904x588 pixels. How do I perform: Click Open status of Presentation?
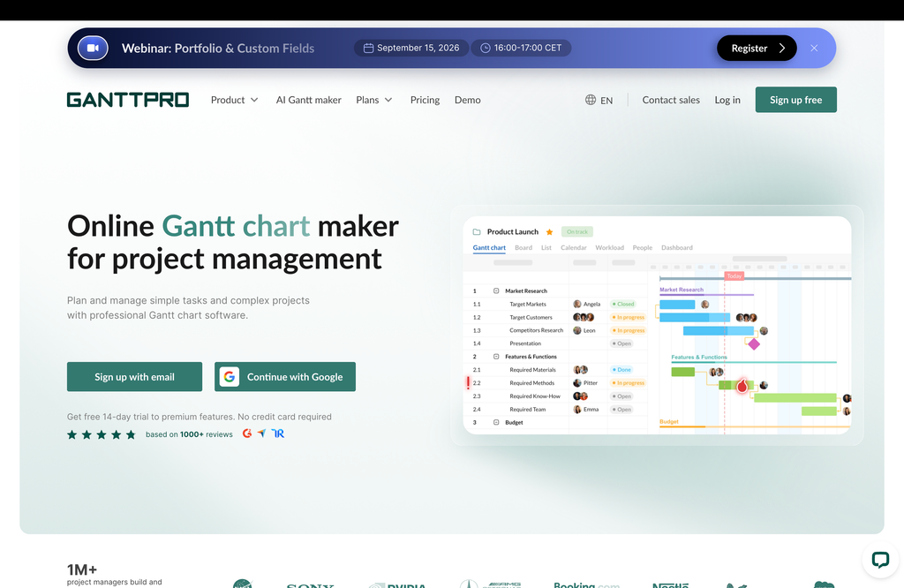pos(622,343)
